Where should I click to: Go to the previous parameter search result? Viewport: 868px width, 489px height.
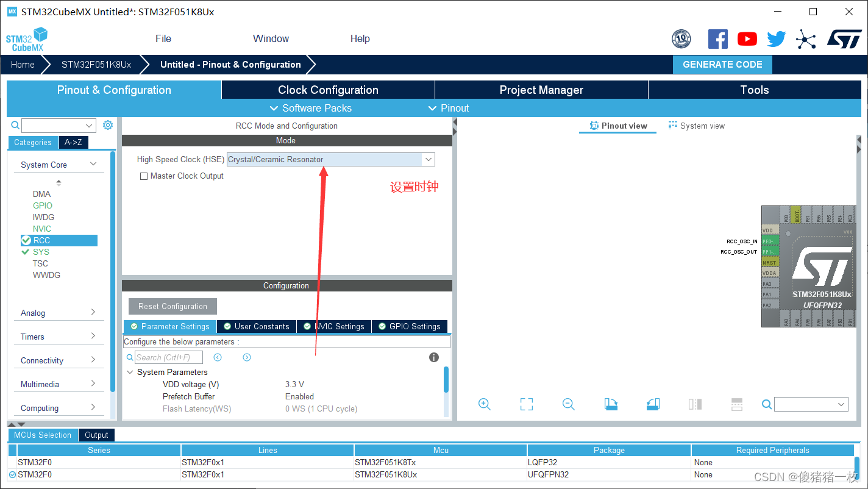pyautogui.click(x=218, y=357)
